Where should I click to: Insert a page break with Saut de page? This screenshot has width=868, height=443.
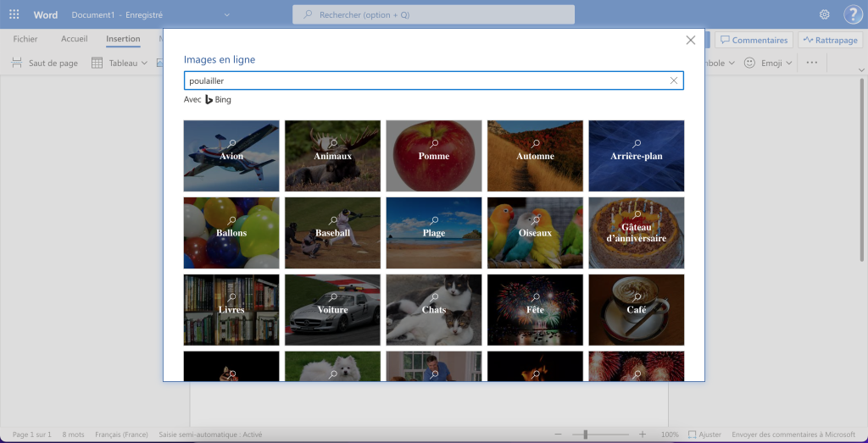(x=44, y=63)
